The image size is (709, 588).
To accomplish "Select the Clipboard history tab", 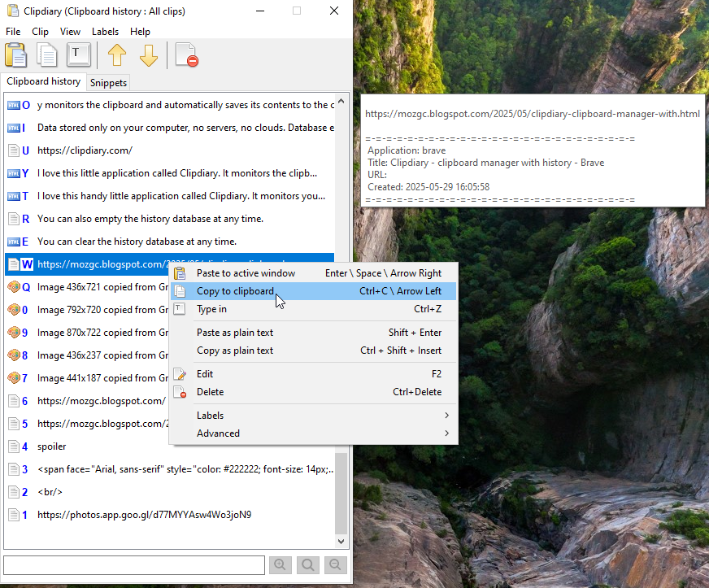I will [x=43, y=81].
